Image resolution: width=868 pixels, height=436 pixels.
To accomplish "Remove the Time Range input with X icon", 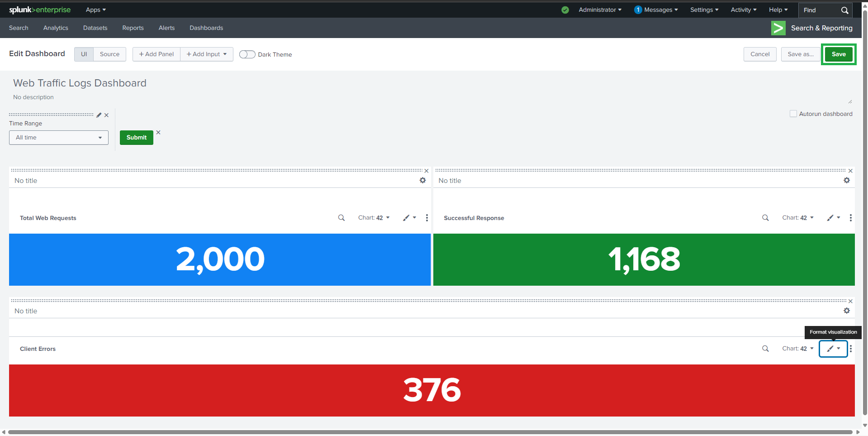I will [x=106, y=115].
